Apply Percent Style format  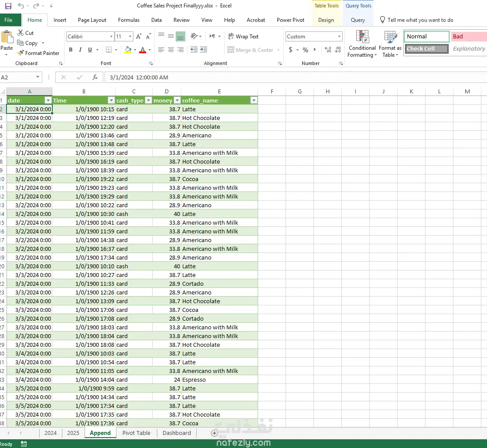pos(305,50)
